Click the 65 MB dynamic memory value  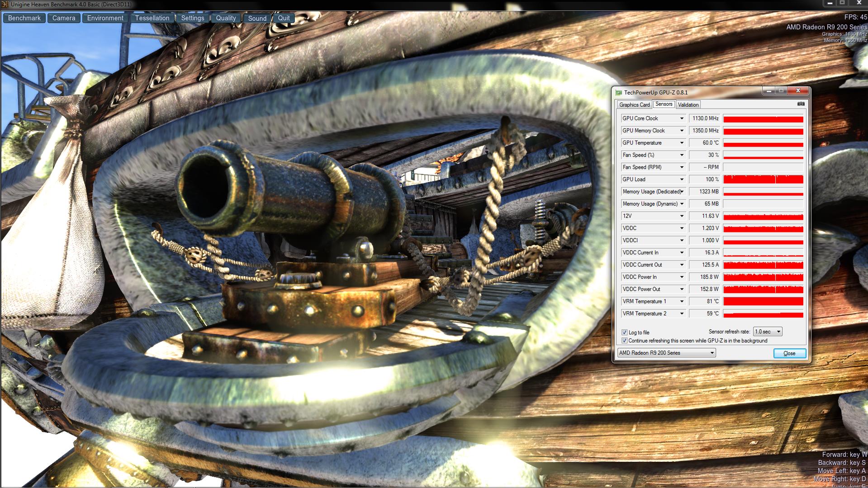click(x=705, y=204)
